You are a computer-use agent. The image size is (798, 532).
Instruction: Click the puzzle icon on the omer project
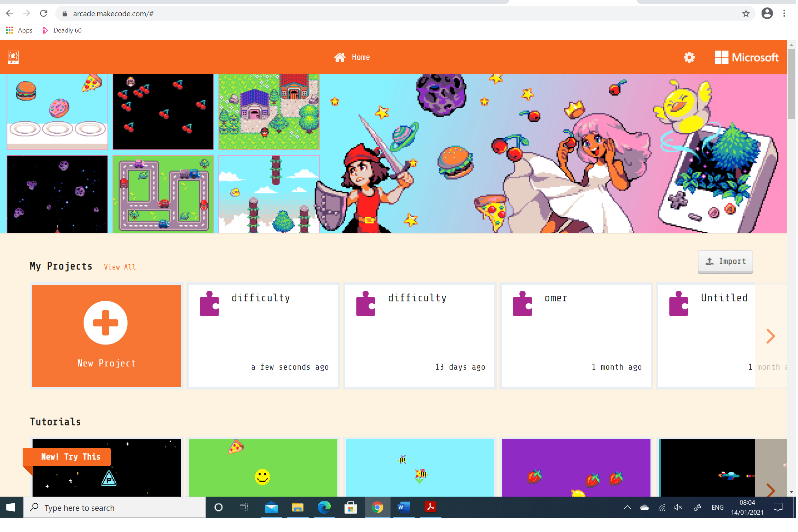[522, 303]
